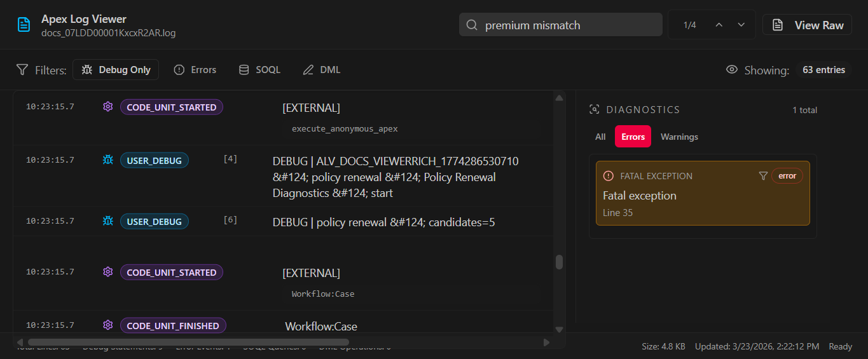Click the log file document icon
868x359 pixels.
(24, 25)
